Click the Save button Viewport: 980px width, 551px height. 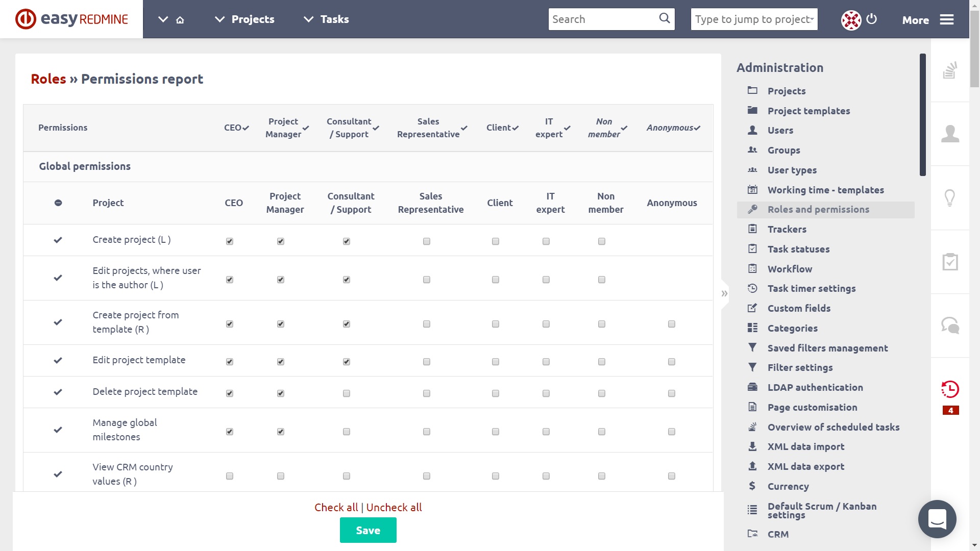click(368, 530)
